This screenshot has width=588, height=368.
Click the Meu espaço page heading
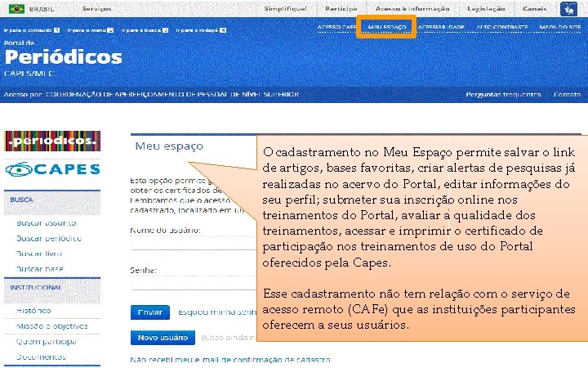click(x=169, y=146)
